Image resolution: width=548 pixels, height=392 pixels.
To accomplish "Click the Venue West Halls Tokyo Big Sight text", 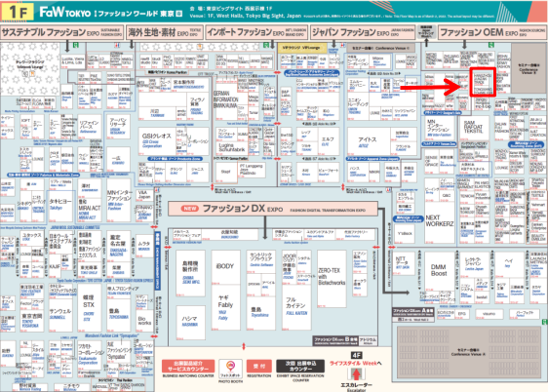I will [x=246, y=16].
